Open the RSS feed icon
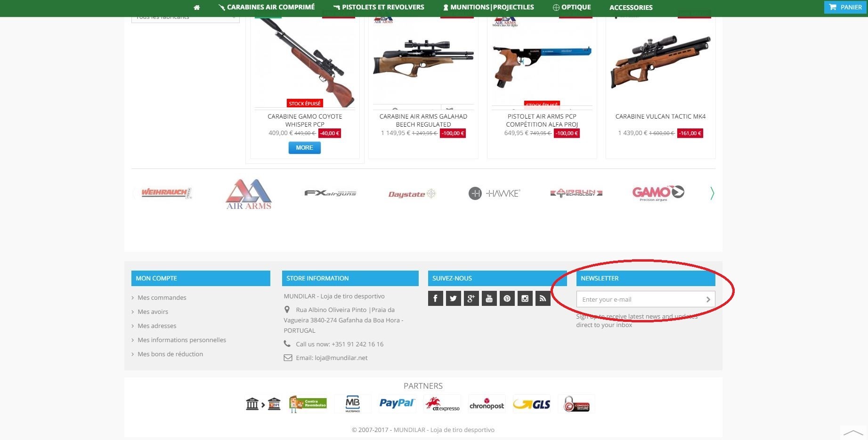Screen dimensions: 868x440 coord(543,298)
